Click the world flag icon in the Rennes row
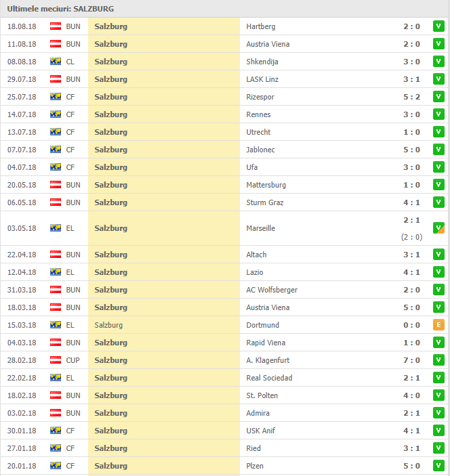The height and width of the screenshot is (476, 450). point(56,114)
